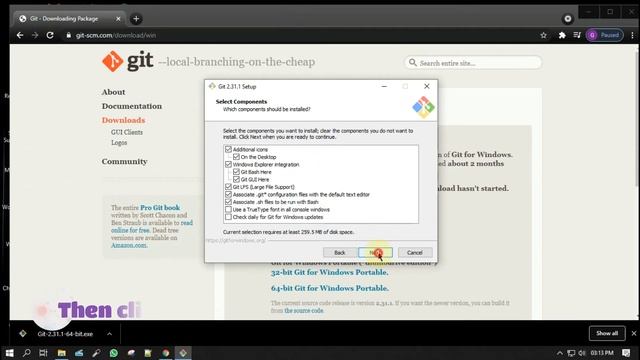Click the Back button in setup
640x360 pixels.
[340, 253]
